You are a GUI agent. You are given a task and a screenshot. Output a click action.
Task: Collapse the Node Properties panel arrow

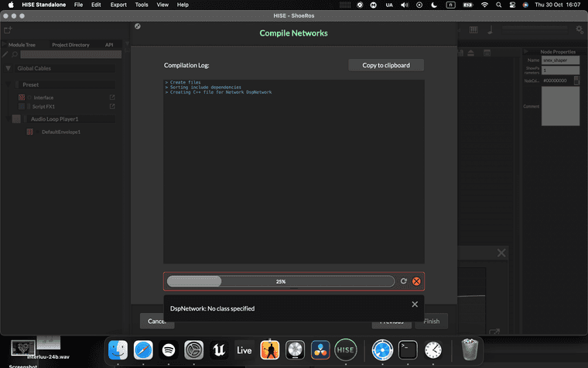click(x=526, y=51)
